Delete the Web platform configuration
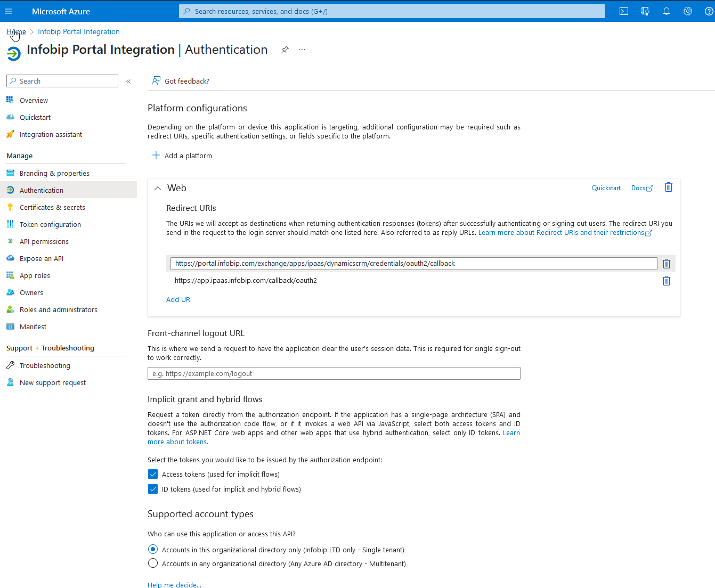 coord(669,187)
